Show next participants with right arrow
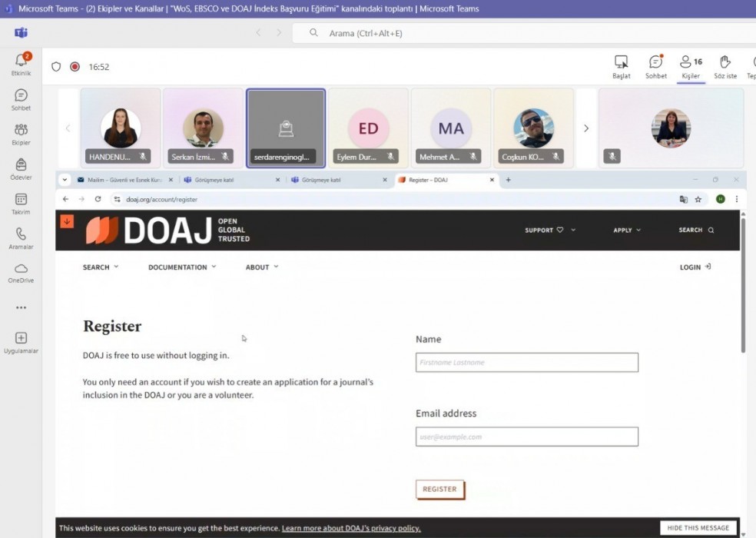 pyautogui.click(x=586, y=128)
